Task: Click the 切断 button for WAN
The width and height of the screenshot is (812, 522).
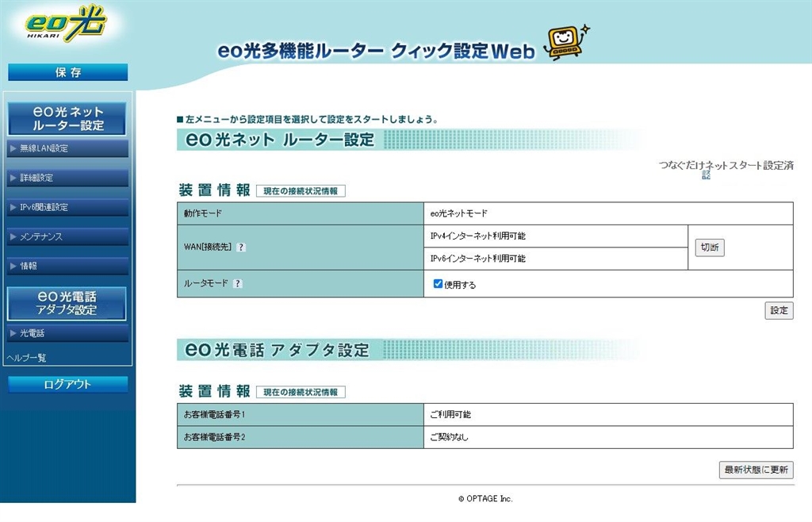Action: 710,248
